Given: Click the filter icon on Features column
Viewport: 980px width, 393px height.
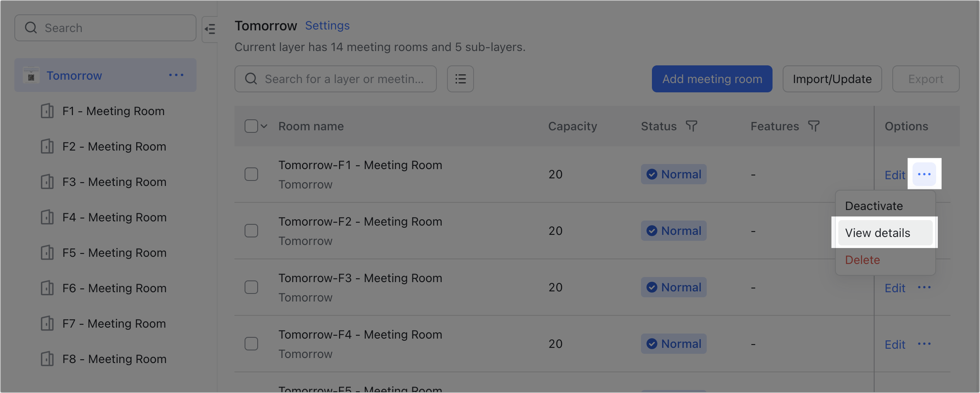Looking at the screenshot, I should pyautogui.click(x=814, y=126).
